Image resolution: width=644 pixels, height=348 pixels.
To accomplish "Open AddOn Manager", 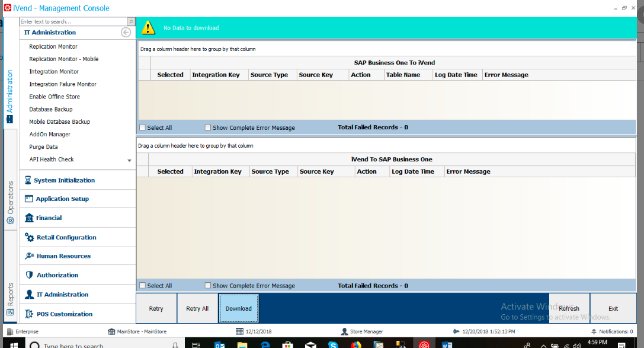I will 50,134.
